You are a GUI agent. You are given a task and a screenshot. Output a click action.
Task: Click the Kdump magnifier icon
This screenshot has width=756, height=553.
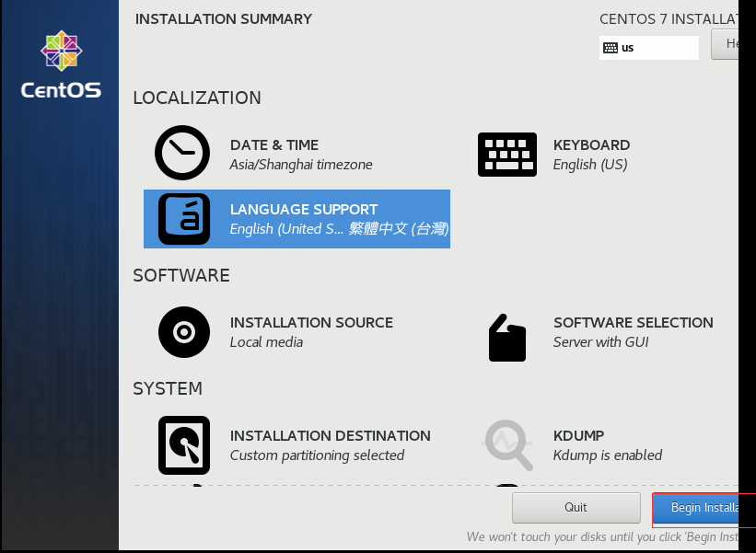pyautogui.click(x=508, y=445)
